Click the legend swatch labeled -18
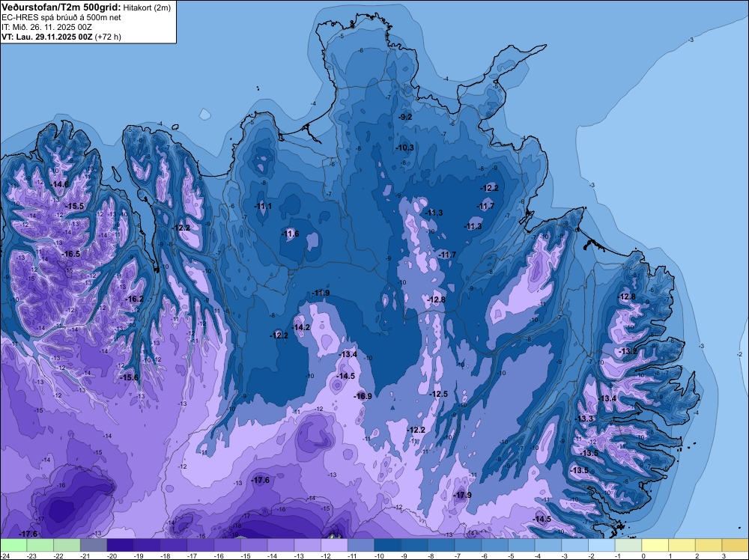749x560 pixels. point(174,545)
